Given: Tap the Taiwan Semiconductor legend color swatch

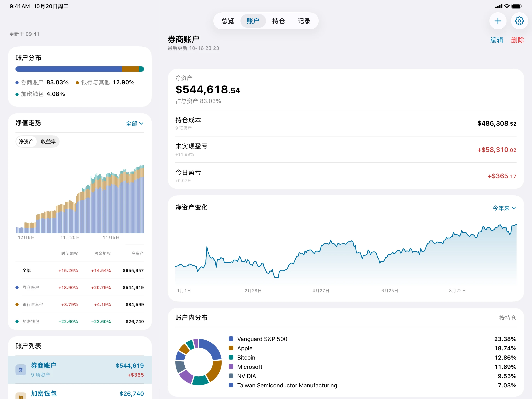Looking at the screenshot, I should (x=231, y=385).
